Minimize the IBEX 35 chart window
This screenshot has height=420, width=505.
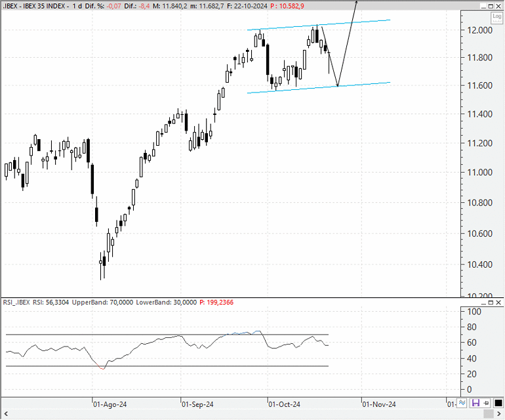tap(483, 6)
